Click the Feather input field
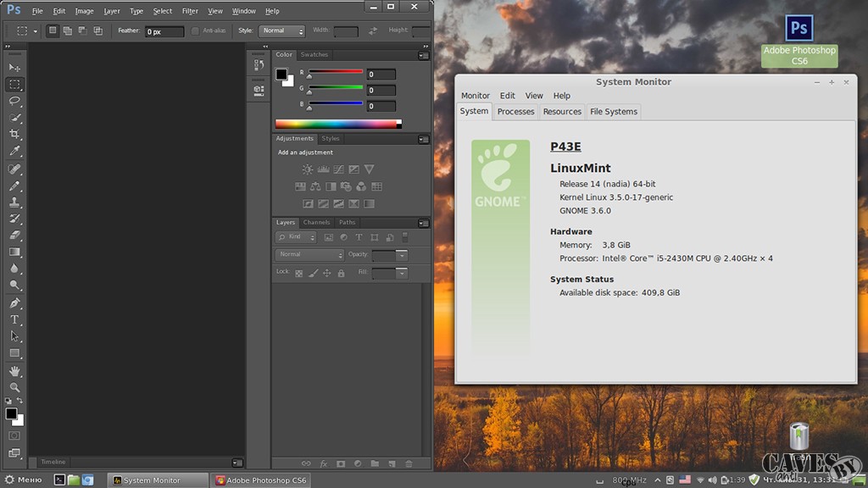 [x=164, y=31]
